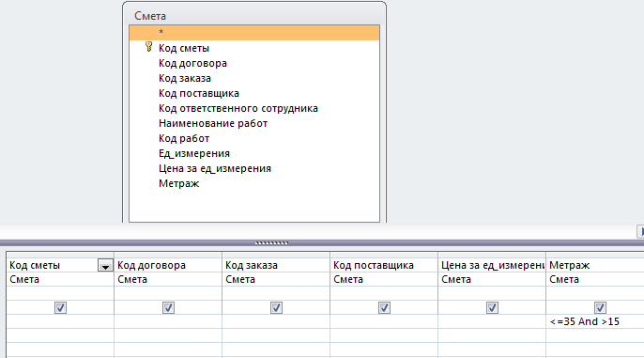
Task: Click the Цена за ед_измерения grid field cell
Action: point(492,265)
